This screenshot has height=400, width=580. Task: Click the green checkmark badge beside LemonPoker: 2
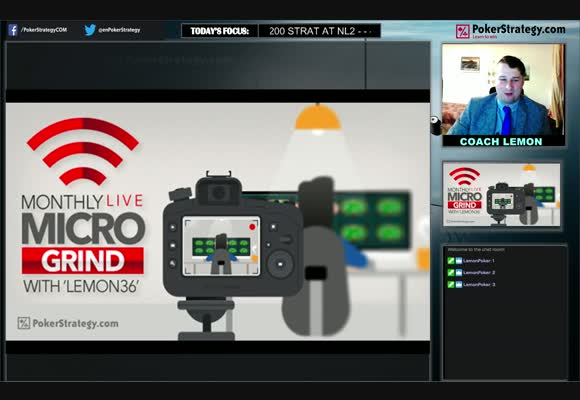tap(451, 272)
